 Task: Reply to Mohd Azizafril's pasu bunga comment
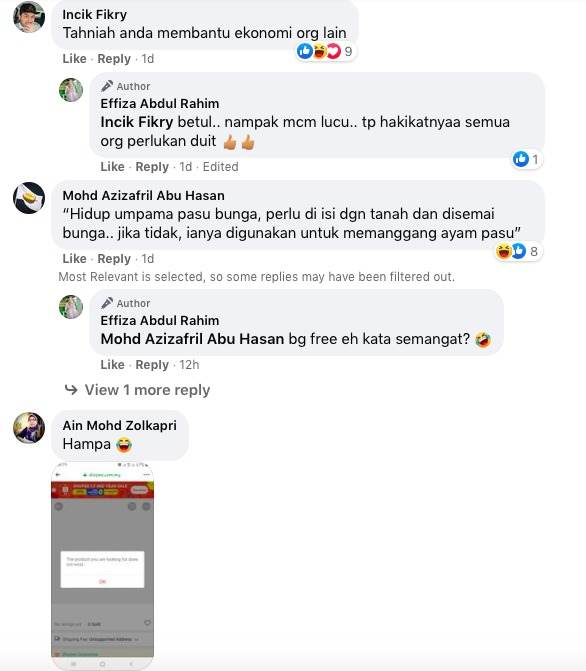114,258
